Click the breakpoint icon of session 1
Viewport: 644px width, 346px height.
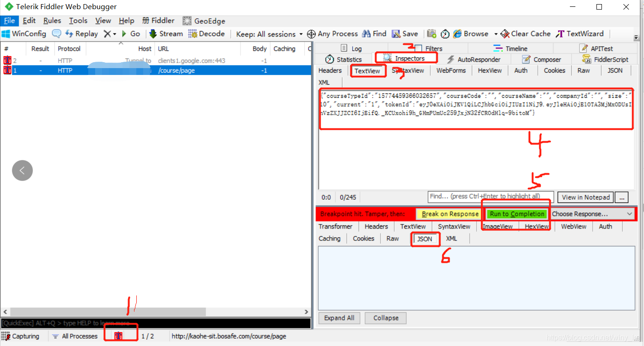tap(7, 70)
